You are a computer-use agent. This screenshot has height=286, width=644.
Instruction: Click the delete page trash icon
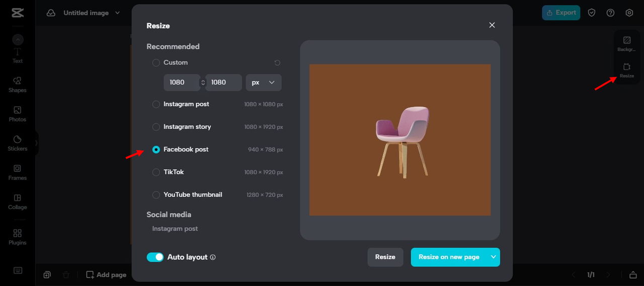point(66,275)
